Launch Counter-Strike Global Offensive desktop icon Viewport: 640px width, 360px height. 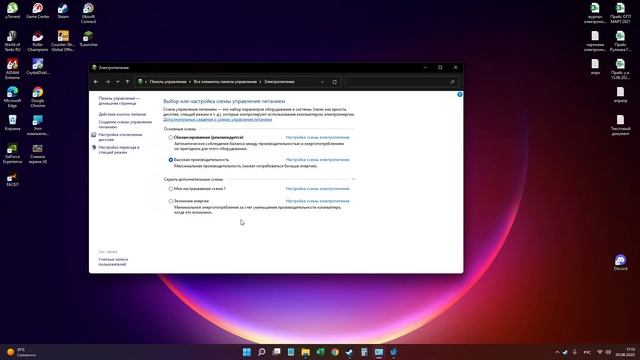click(63, 41)
